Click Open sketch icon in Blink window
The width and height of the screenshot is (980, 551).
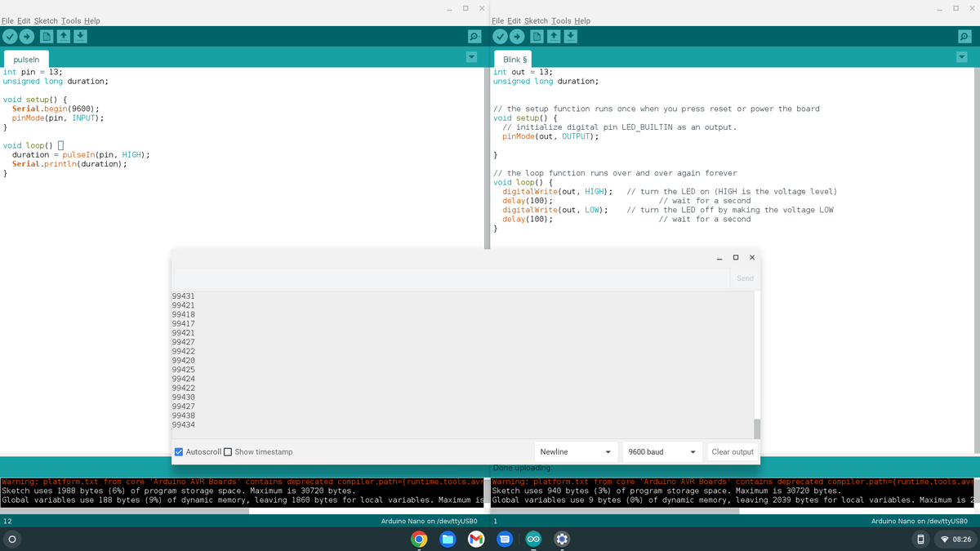point(553,37)
